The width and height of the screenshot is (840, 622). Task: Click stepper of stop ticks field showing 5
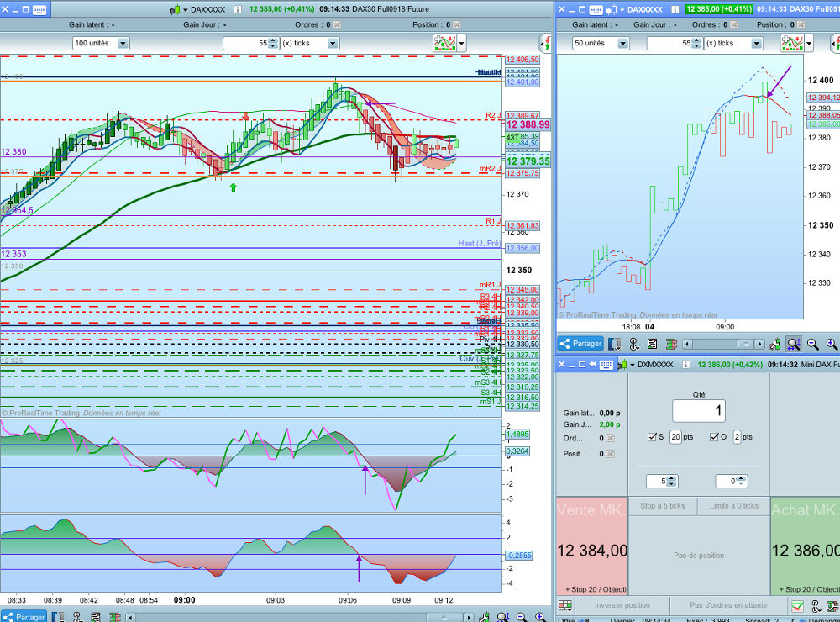672,482
